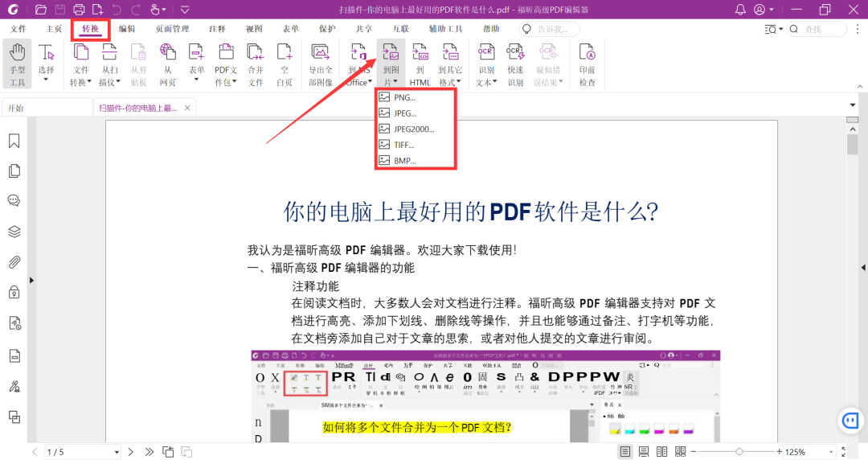Click the Print icon in title bar
The image size is (868, 460).
(79, 10)
